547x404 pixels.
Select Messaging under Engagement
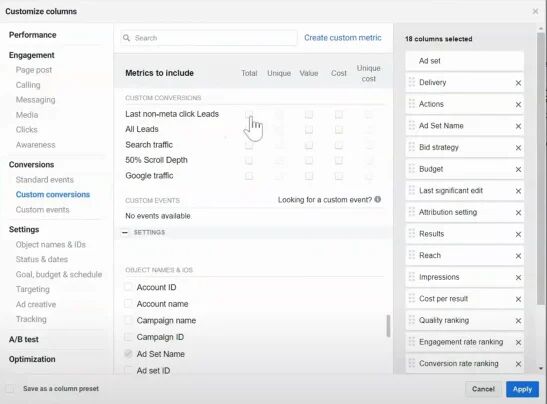(36, 100)
